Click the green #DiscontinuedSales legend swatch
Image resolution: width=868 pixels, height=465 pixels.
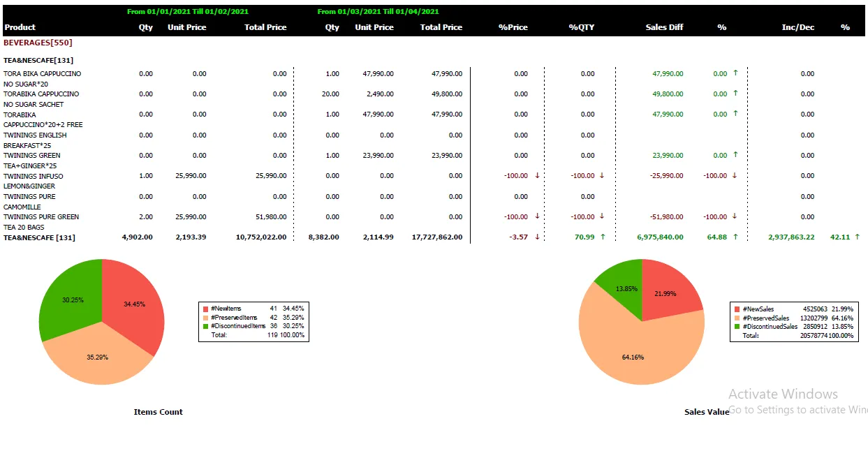click(x=737, y=327)
